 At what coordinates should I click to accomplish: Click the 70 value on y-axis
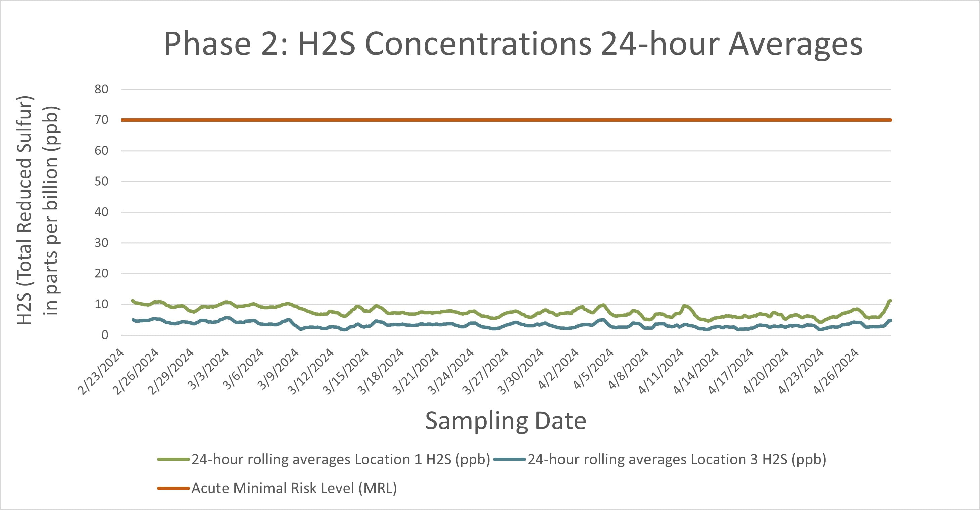[x=101, y=120]
